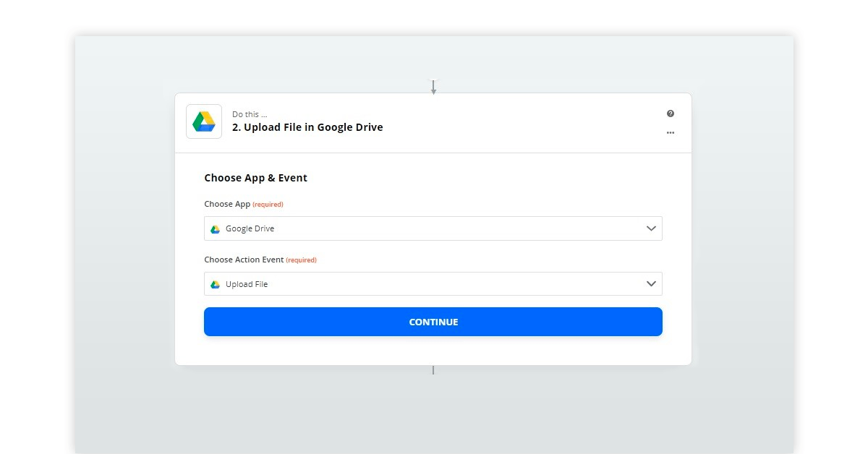The height and width of the screenshot is (454, 868).
Task: Click the Choose App label
Action: pos(227,204)
